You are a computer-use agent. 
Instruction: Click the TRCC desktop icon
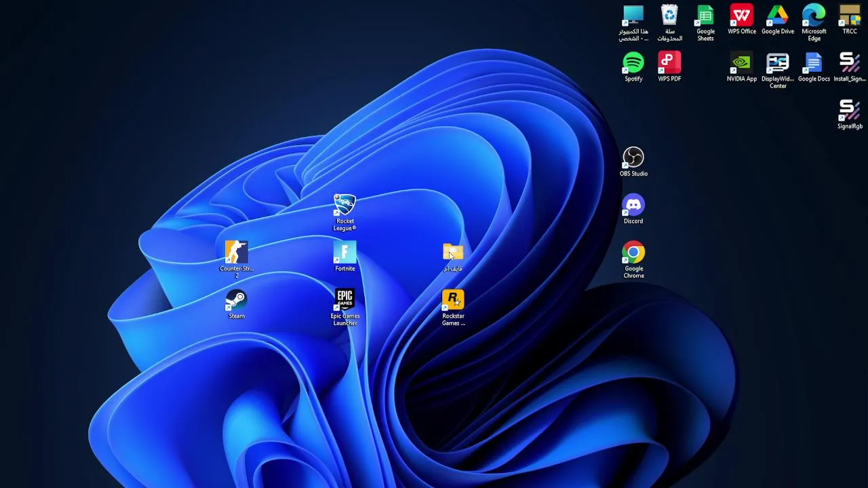coord(850,19)
